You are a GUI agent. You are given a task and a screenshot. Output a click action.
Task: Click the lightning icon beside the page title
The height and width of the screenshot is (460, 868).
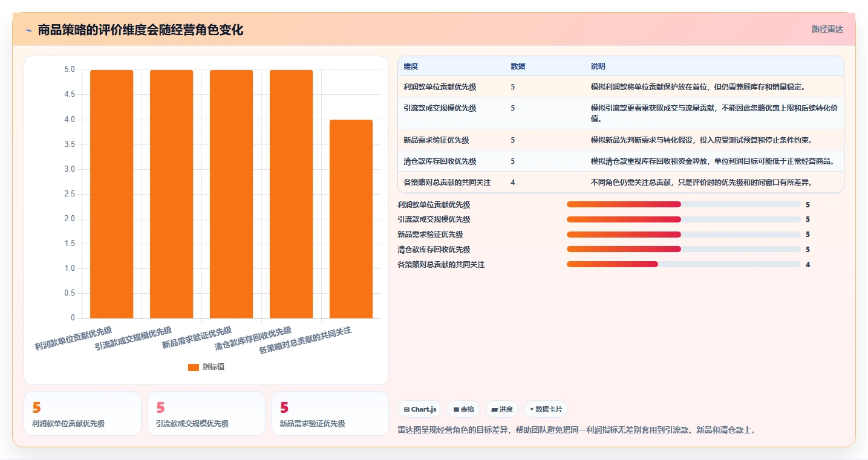(29, 30)
